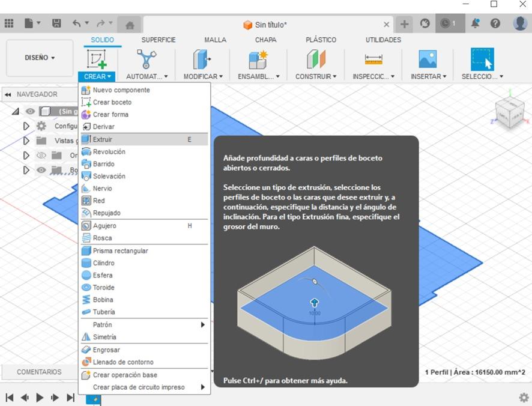Click the Automated Modeling icon
The height and width of the screenshot is (406, 532).
(147, 59)
